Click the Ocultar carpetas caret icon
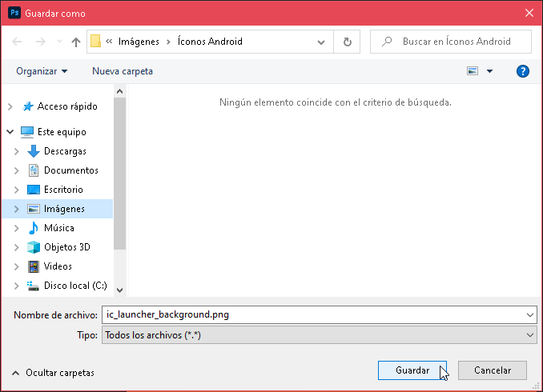543x392 pixels. 15,373
